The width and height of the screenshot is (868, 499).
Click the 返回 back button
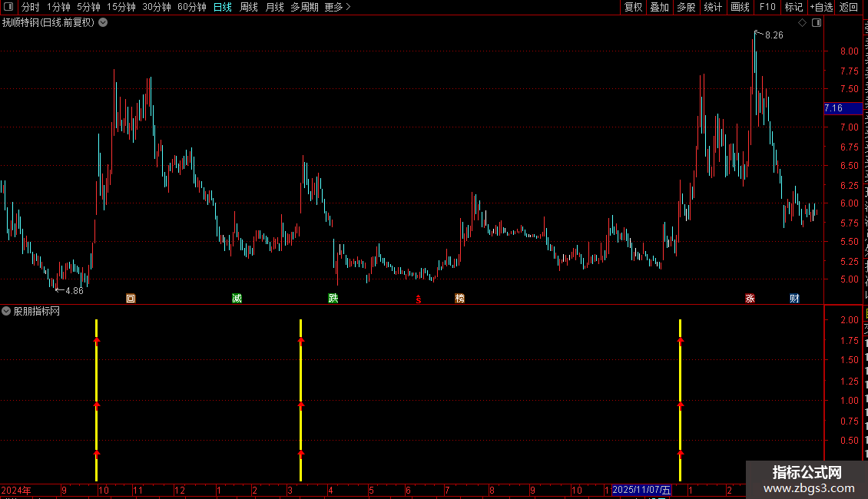(849, 7)
